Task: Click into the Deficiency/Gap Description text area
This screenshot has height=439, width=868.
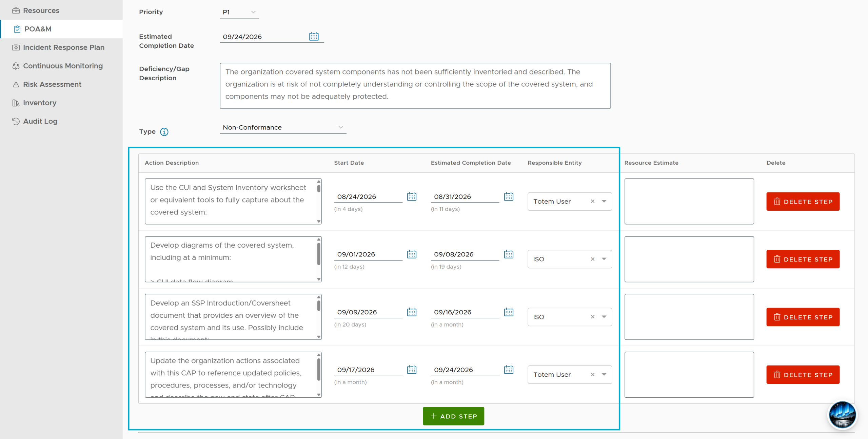Action: pos(415,86)
